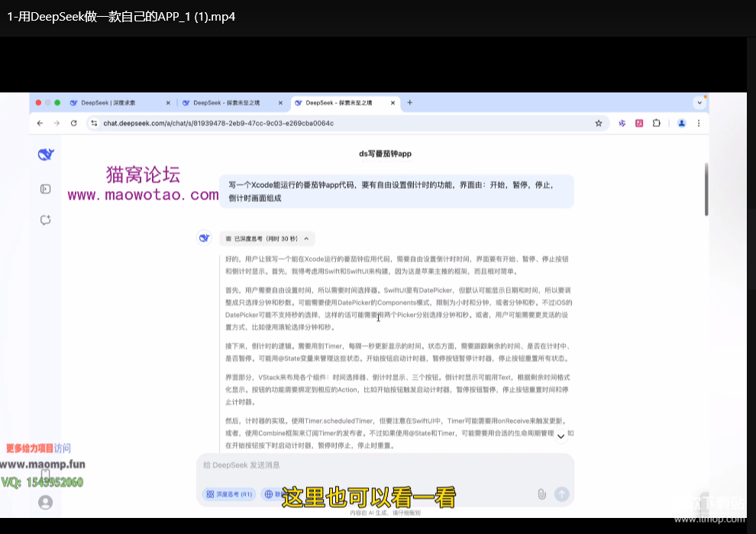
Task: Start a new chat from sidebar icon
Action: [x=46, y=220]
